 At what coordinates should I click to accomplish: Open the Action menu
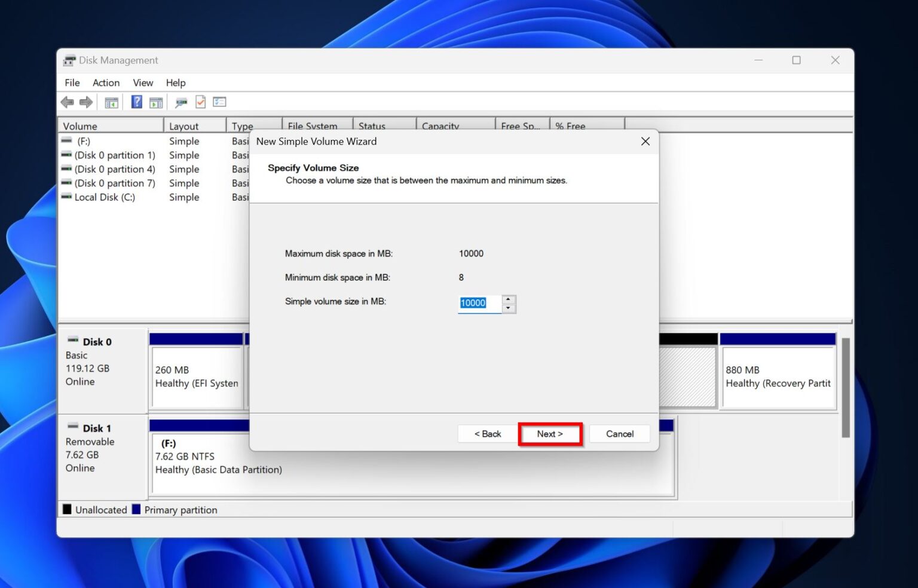click(x=106, y=82)
